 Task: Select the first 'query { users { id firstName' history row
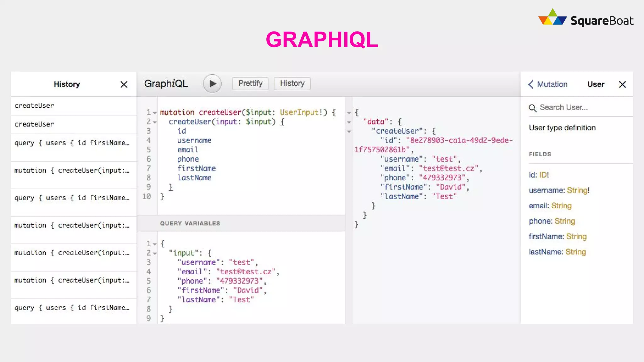click(74, 148)
